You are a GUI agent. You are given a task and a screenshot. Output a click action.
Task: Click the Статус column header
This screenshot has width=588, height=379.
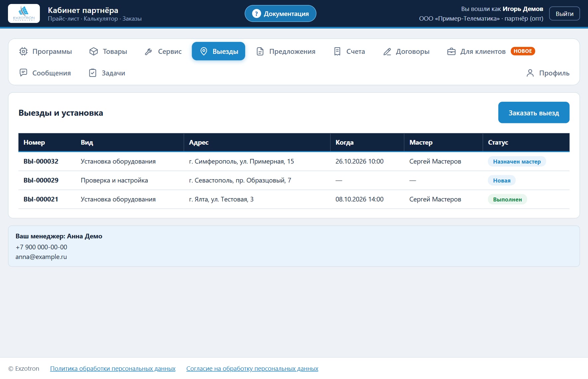click(x=526, y=142)
